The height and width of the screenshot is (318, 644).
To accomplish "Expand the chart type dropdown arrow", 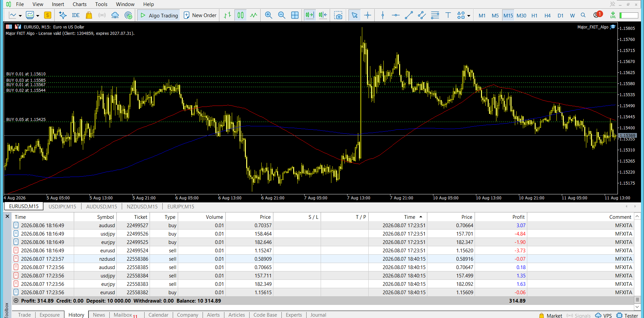I will [20, 16].
